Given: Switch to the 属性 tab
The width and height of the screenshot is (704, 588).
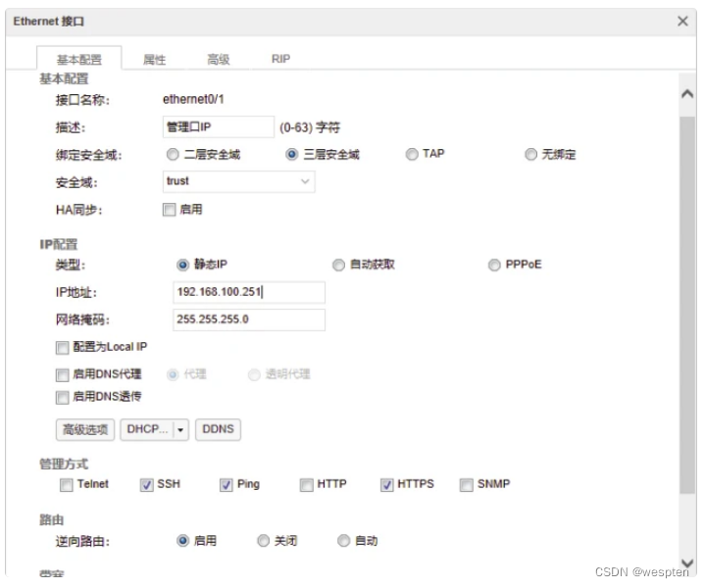Looking at the screenshot, I should [154, 60].
